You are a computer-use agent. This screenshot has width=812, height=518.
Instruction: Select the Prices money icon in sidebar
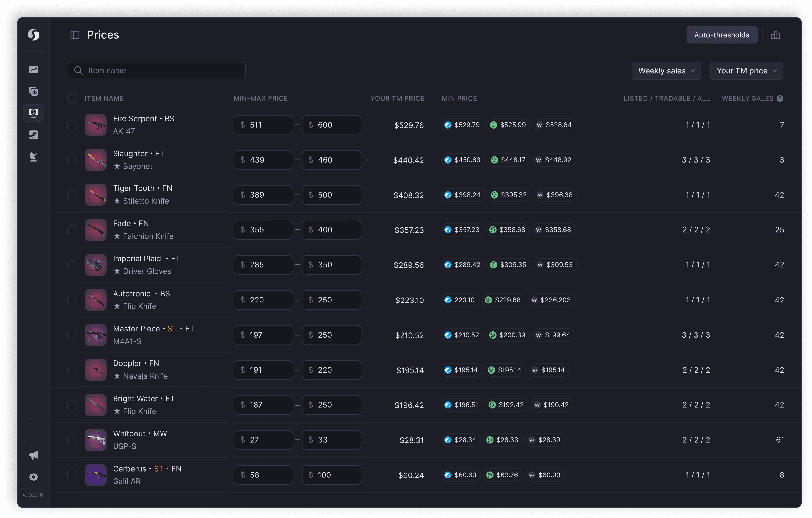click(33, 113)
